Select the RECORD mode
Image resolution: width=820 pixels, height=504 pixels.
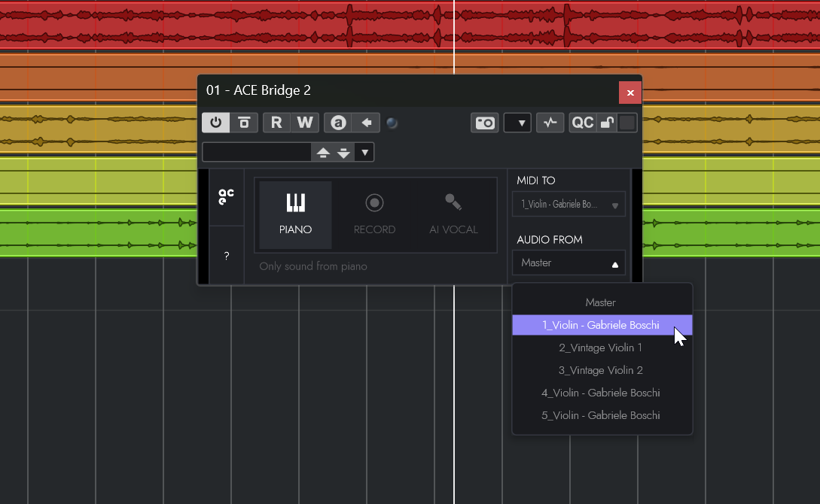click(x=374, y=214)
